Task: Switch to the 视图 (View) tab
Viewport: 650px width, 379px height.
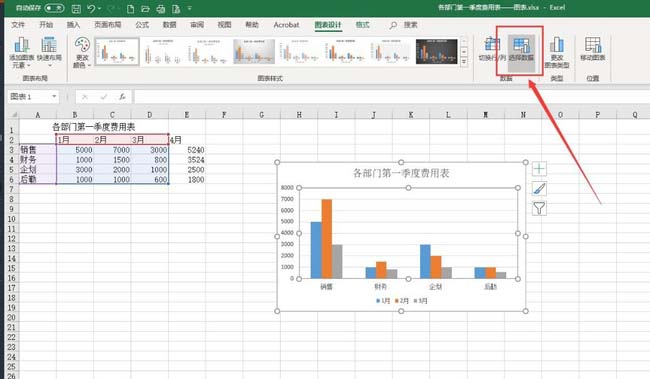Action: (x=224, y=25)
